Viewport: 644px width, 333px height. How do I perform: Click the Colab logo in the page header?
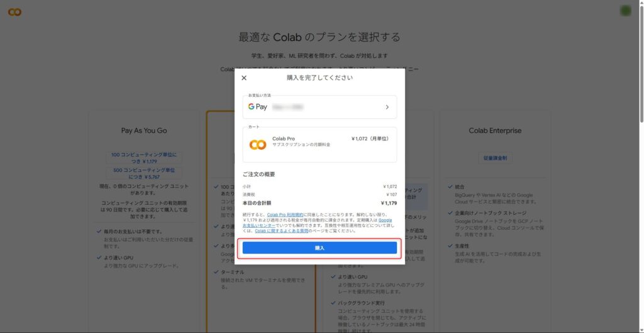pyautogui.click(x=15, y=13)
